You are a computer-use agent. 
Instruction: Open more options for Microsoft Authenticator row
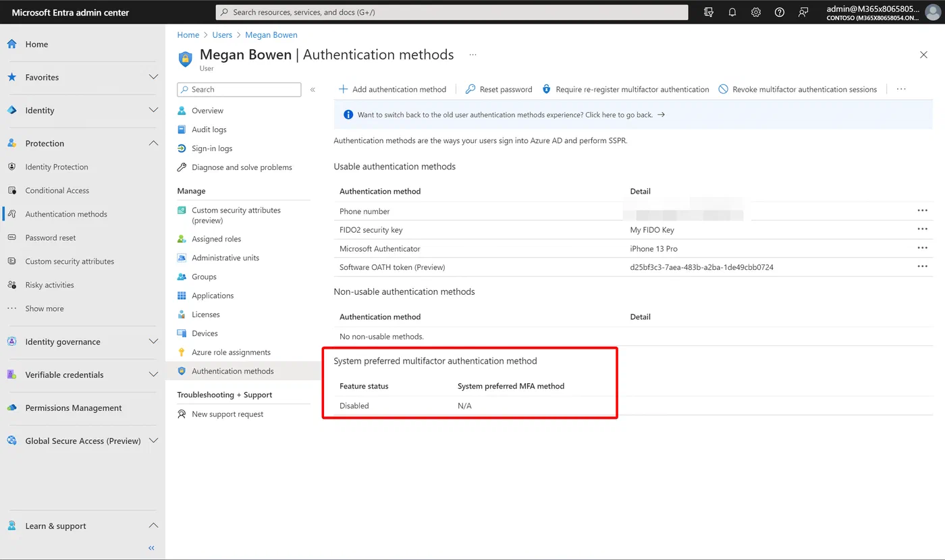[922, 248]
